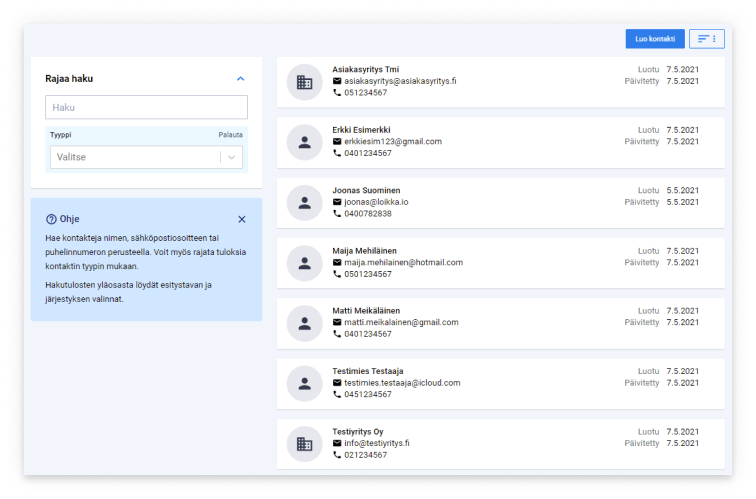Click phone number 0451234567

click(368, 394)
